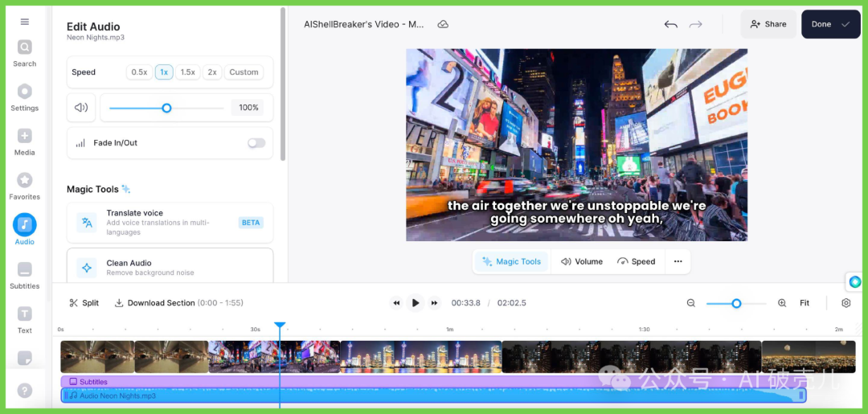
Task: Open the hamburger menu in sidebar
Action: [x=25, y=22]
